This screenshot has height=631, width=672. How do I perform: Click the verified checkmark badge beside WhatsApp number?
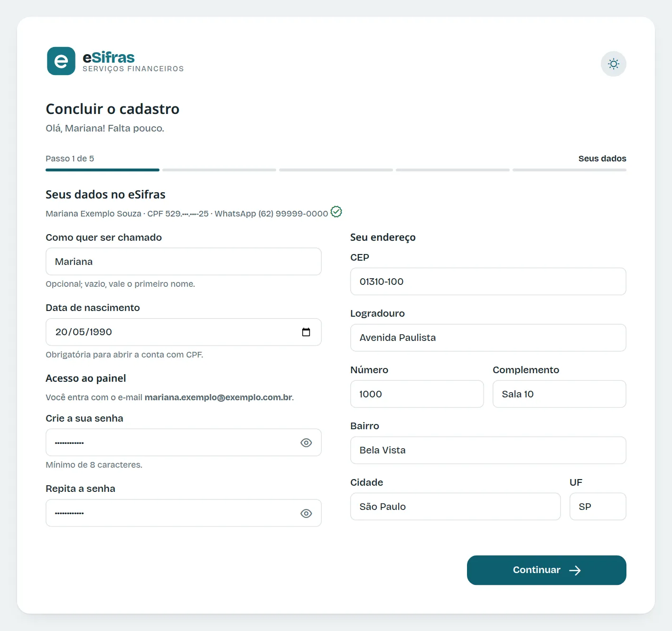[x=336, y=212]
